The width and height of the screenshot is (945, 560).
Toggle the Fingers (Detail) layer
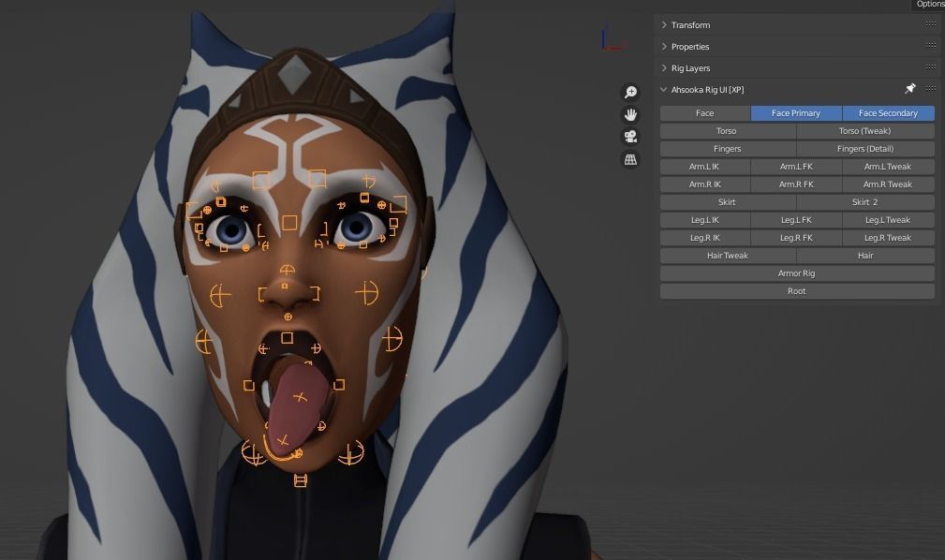(x=865, y=148)
